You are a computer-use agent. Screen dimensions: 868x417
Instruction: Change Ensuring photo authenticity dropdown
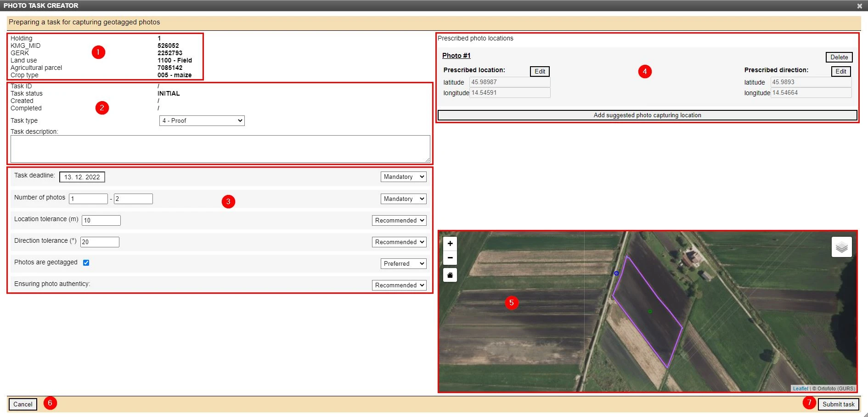point(399,286)
